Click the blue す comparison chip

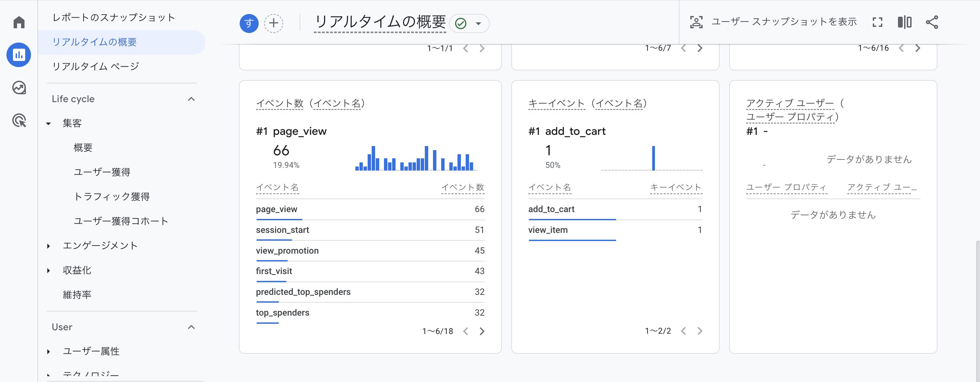coord(249,23)
